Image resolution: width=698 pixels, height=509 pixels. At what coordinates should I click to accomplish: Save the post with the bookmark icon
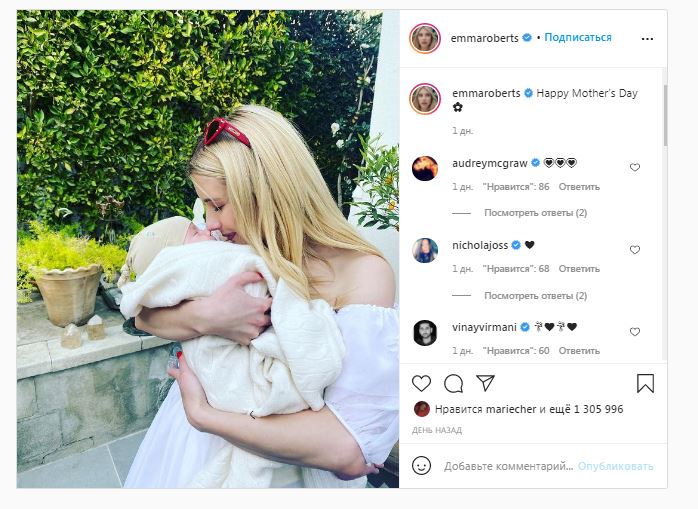click(645, 383)
